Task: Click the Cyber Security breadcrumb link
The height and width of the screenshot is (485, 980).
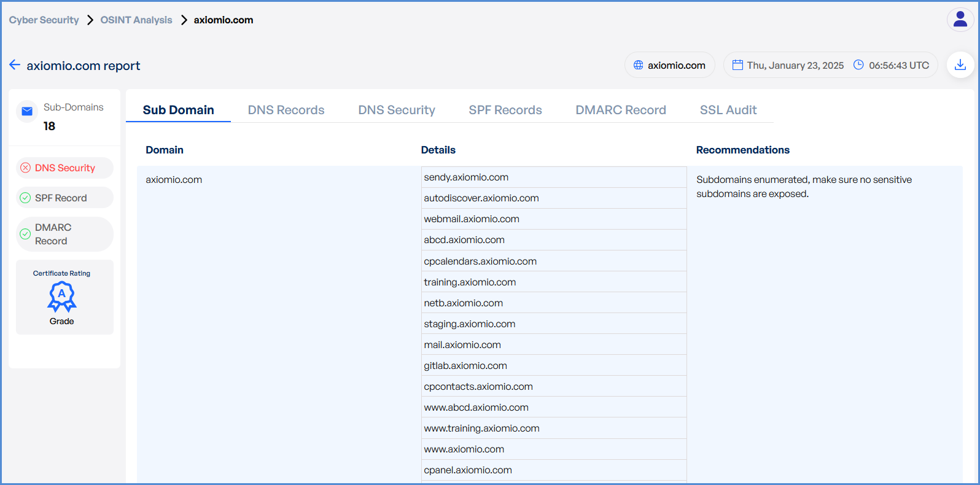Action: 44,20
